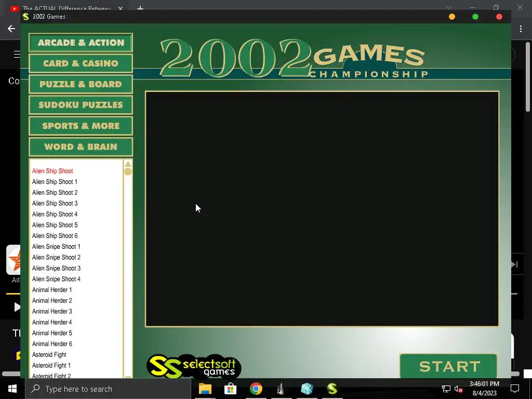The height and width of the screenshot is (399, 532).
Task: Click the YouTube play button behind
Action: [17, 307]
